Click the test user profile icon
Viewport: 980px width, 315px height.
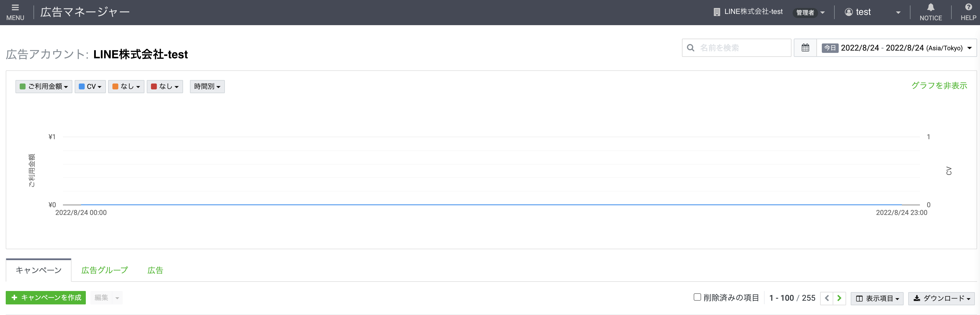pos(848,12)
